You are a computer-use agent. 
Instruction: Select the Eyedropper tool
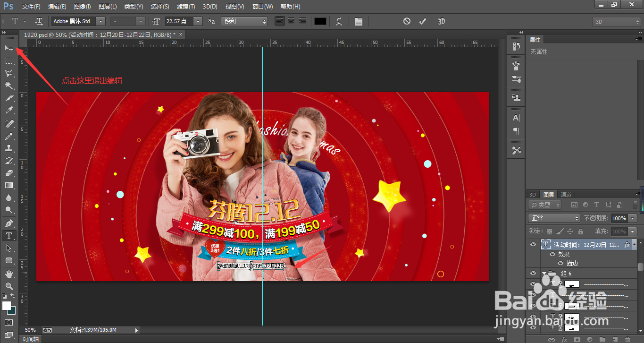click(9, 111)
